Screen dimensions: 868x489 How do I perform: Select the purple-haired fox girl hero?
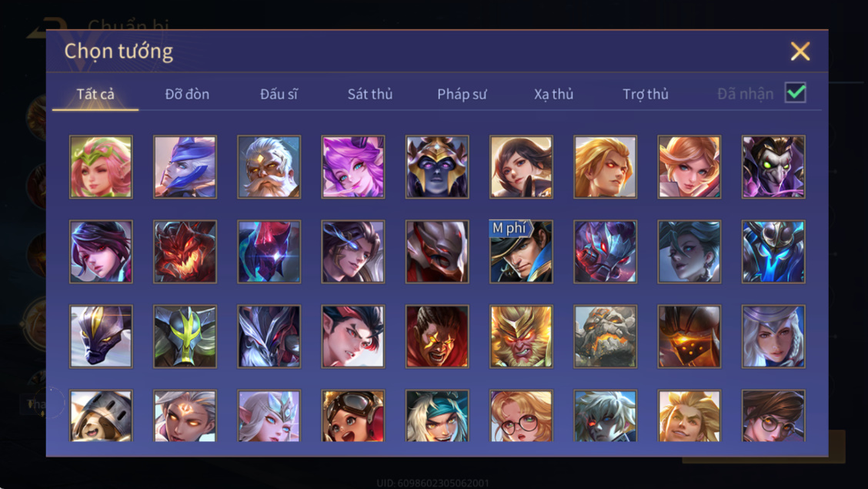point(353,166)
